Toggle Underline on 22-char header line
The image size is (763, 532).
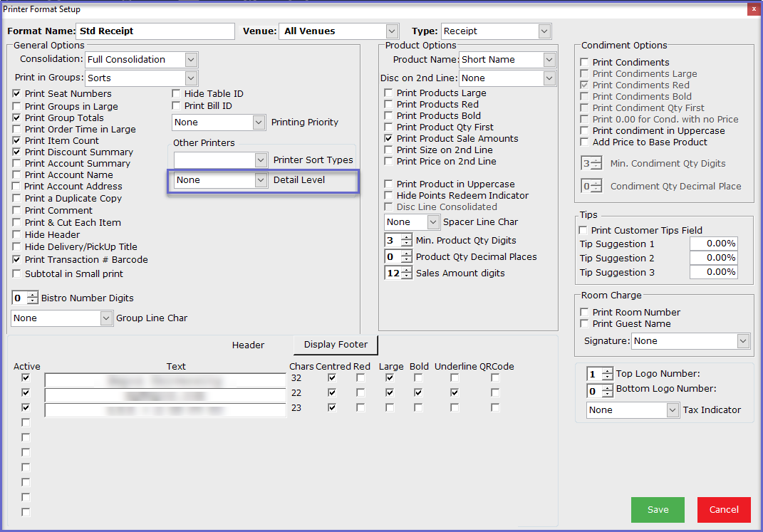pos(454,392)
